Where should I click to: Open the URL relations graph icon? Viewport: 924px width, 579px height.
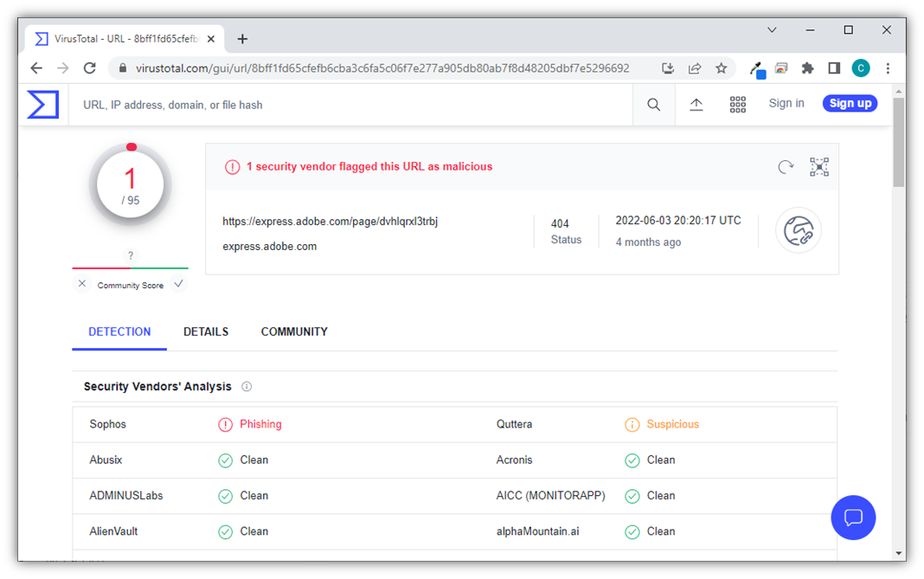798,230
